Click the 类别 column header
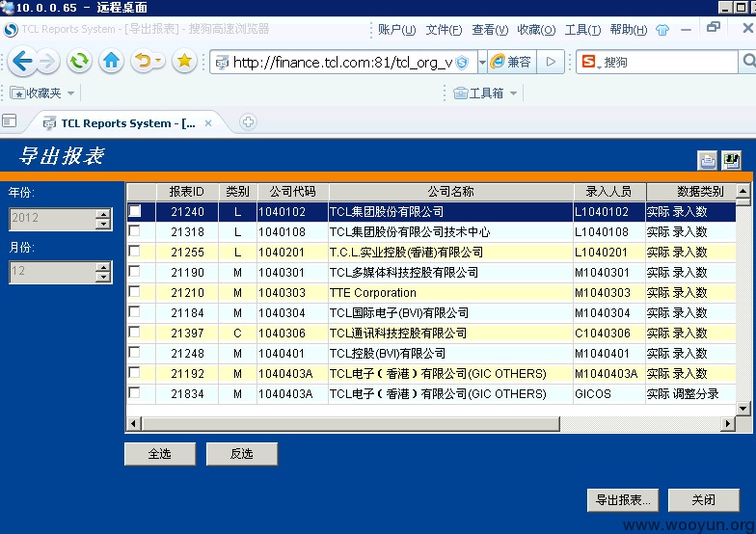This screenshot has height=534, width=756. click(x=237, y=192)
